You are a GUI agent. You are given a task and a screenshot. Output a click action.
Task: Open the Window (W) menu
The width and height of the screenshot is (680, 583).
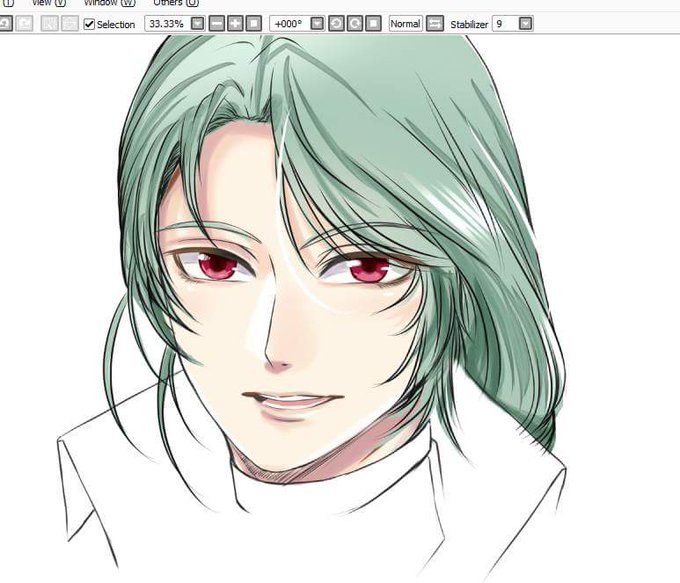(x=110, y=3)
